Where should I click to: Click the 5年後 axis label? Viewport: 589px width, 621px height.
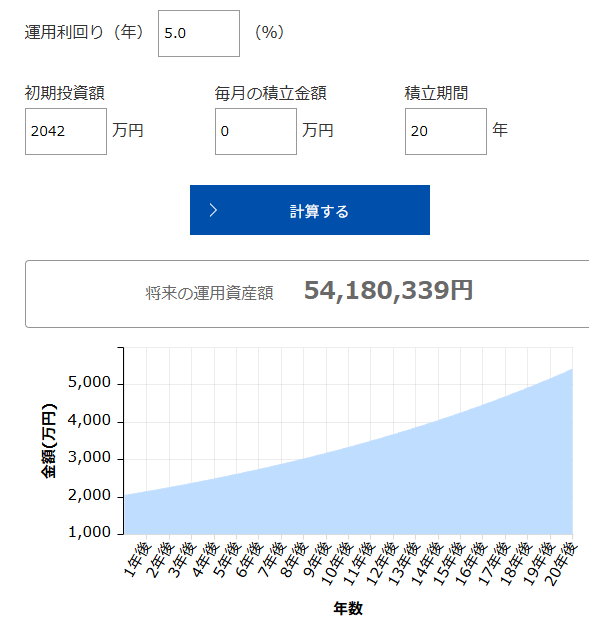click(x=227, y=560)
